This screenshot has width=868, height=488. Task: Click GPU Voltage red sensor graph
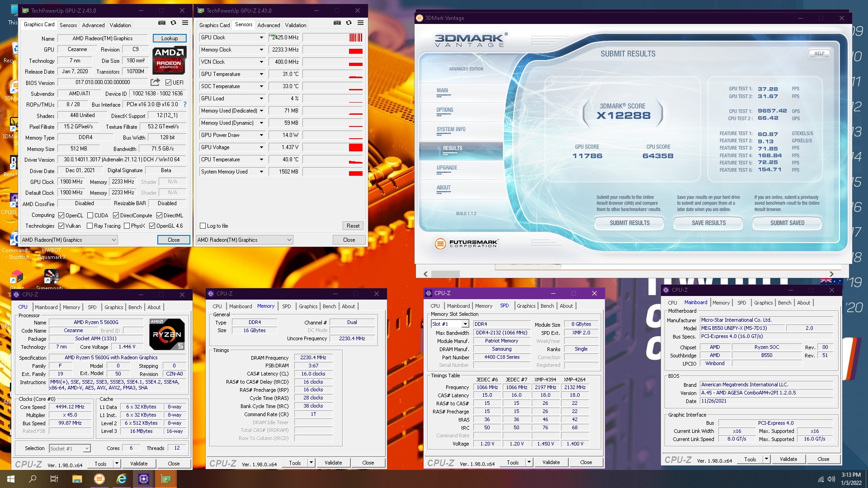click(x=333, y=147)
